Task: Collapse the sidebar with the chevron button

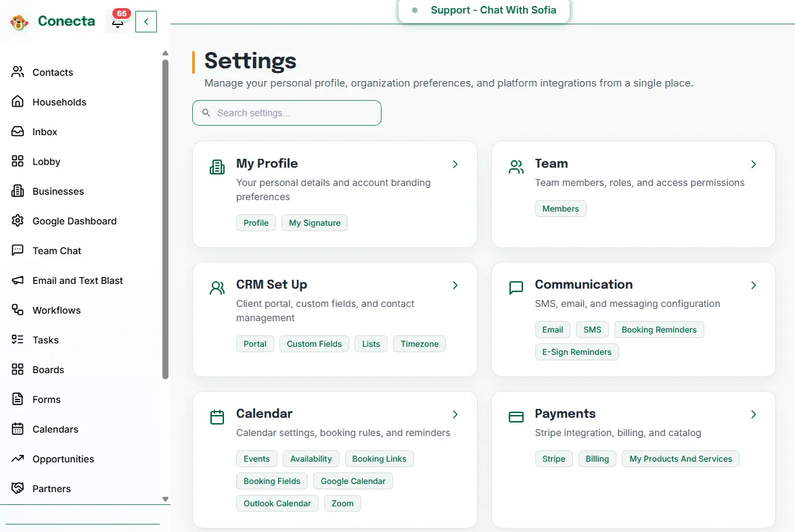Action: [x=146, y=22]
